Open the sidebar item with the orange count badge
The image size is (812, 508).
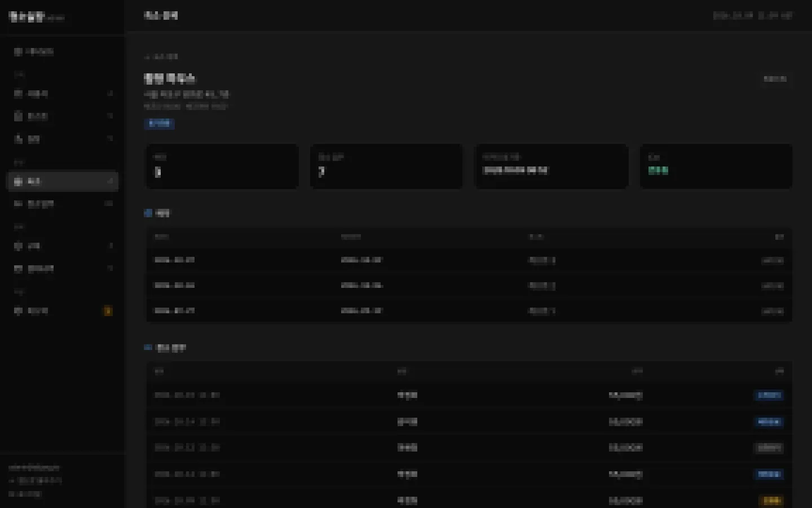[x=63, y=311]
